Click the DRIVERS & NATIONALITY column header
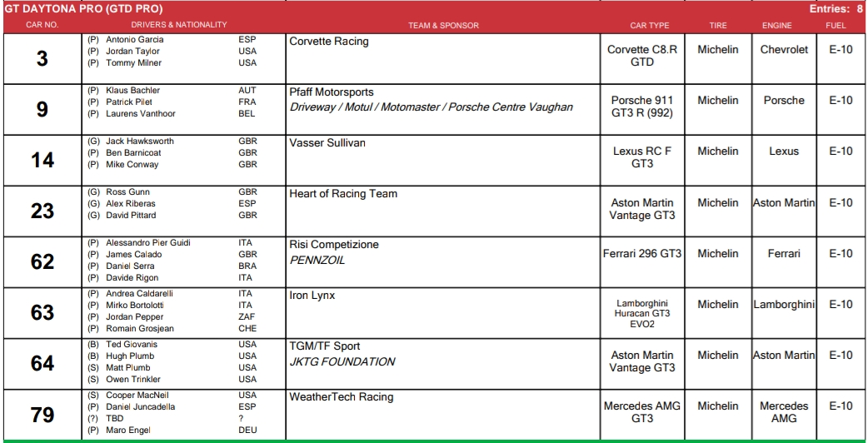Viewport: 868px width, 443px height. (x=178, y=26)
